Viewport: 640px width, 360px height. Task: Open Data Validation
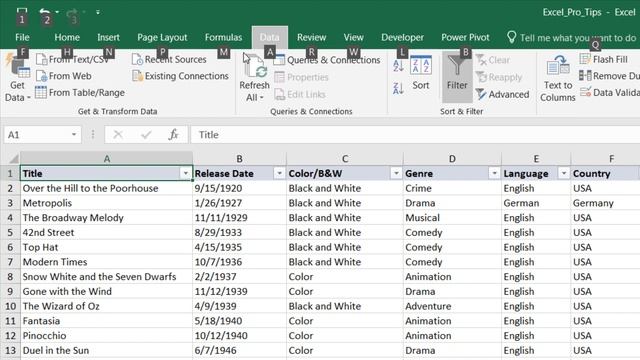(609, 93)
